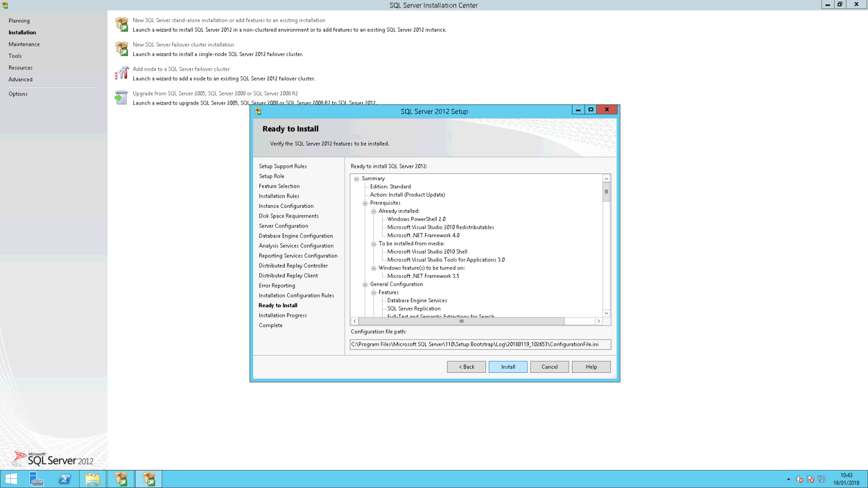Image resolution: width=868 pixels, height=488 pixels.
Task: Click the Cancel button
Action: tap(550, 367)
